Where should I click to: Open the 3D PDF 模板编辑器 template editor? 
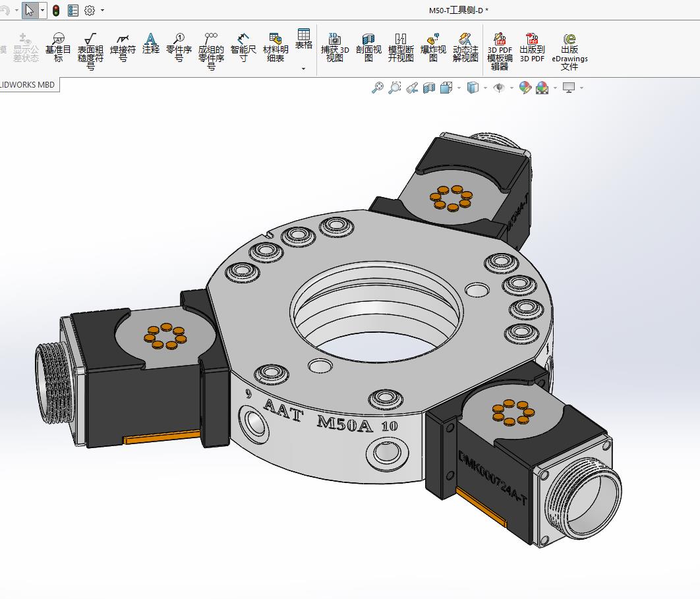[x=500, y=51]
